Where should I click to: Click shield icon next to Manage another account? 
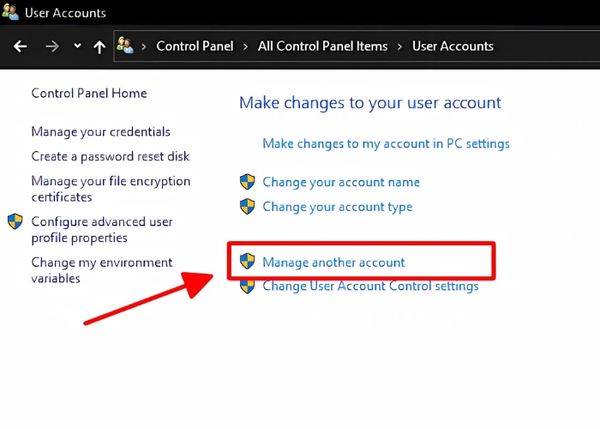pyautogui.click(x=248, y=262)
